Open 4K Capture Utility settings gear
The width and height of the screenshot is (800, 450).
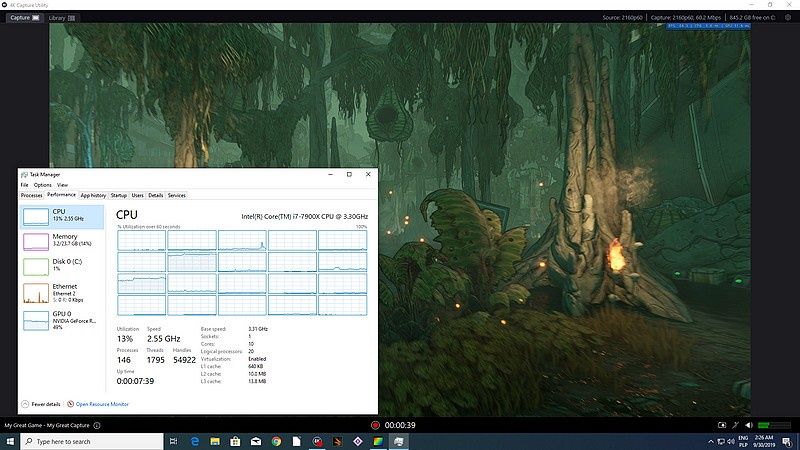pos(788,17)
